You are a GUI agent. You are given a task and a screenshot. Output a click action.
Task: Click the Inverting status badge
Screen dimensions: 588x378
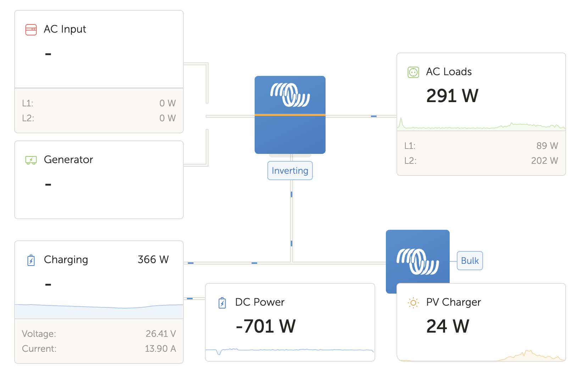coord(290,171)
